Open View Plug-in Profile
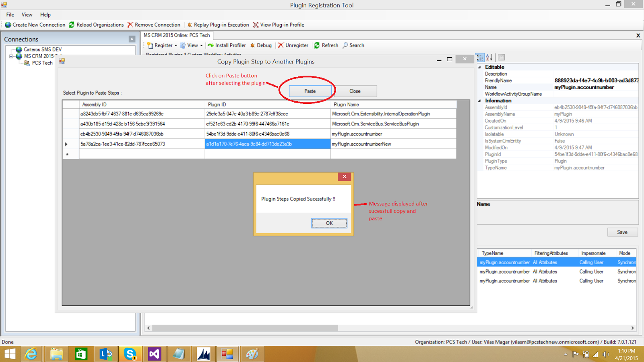 click(x=278, y=25)
